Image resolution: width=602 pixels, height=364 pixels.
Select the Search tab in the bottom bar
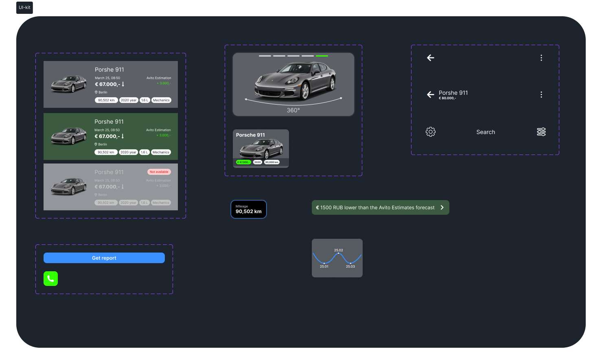486,131
